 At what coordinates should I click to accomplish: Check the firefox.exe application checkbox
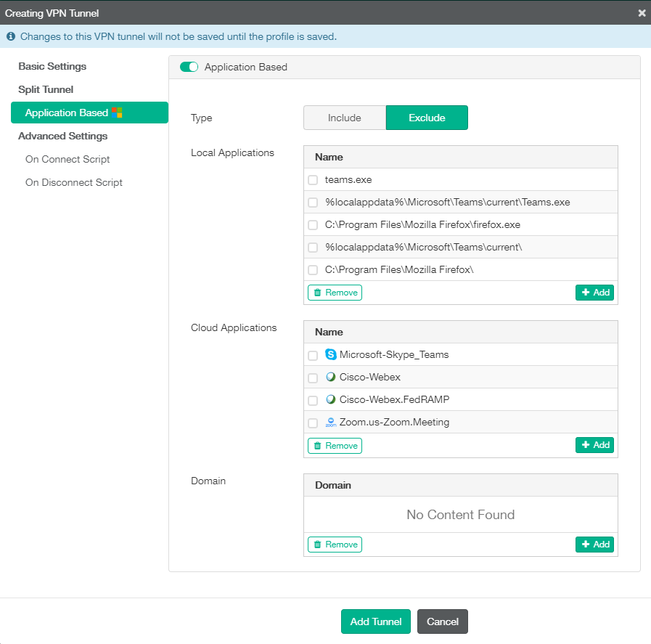point(313,224)
